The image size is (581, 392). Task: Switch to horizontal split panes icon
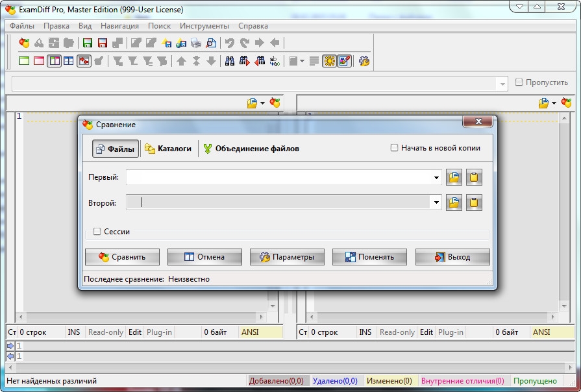69,61
